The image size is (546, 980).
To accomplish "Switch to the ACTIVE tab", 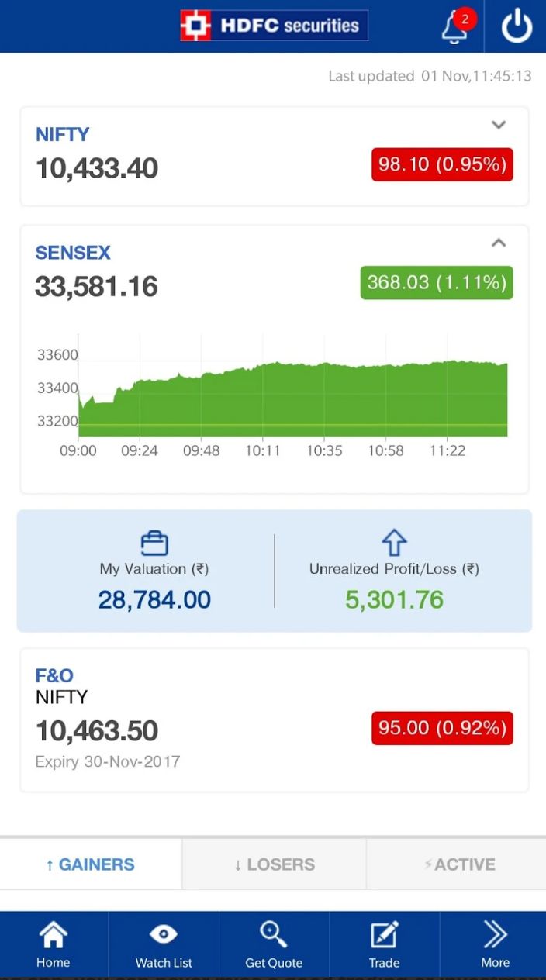I will pos(458,864).
